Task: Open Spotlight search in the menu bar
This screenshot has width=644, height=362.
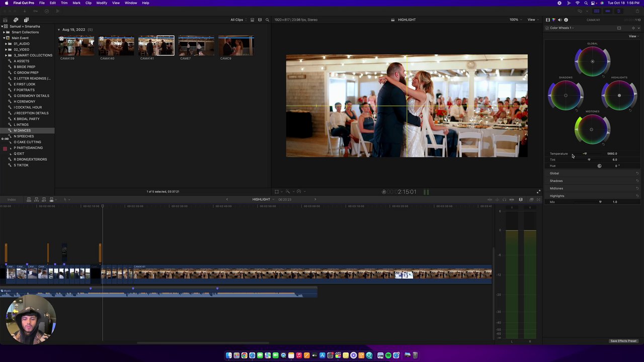Action: pos(586,3)
